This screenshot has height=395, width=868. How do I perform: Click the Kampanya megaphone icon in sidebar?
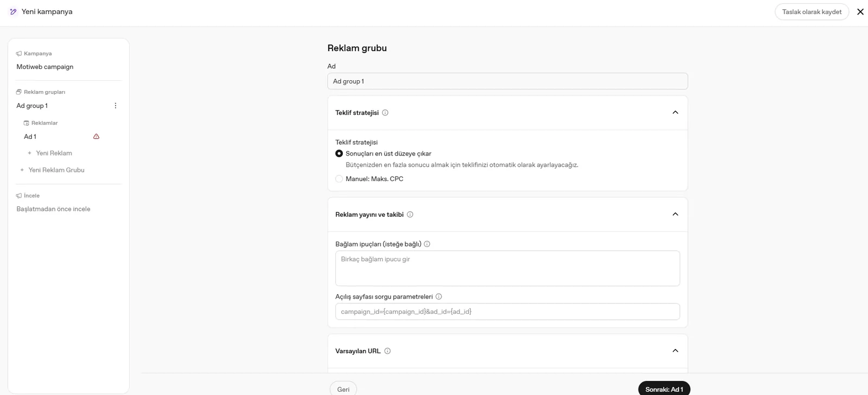coord(19,54)
